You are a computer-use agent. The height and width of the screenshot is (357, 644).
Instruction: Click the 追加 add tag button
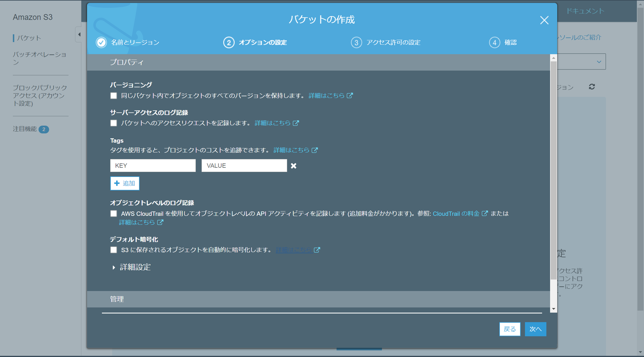tap(125, 183)
